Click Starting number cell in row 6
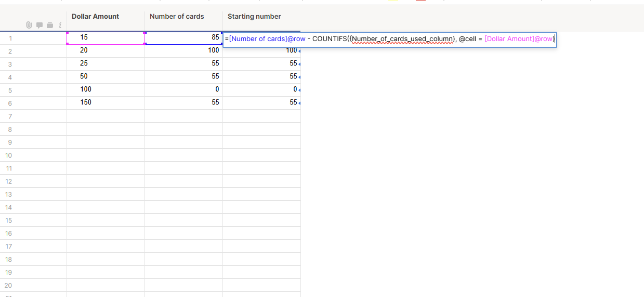The image size is (644, 297). tap(261, 103)
